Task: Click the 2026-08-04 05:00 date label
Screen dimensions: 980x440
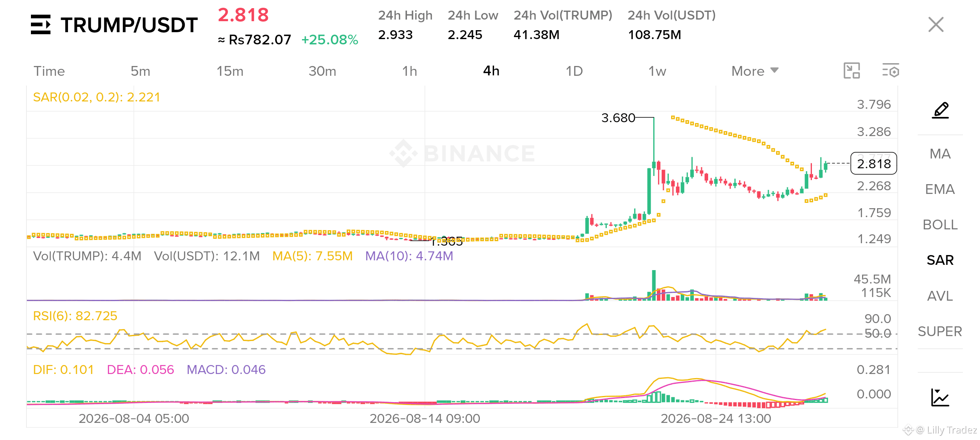Action: [134, 418]
